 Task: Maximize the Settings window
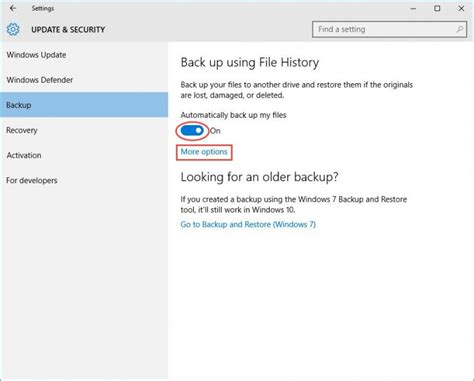coord(437,9)
